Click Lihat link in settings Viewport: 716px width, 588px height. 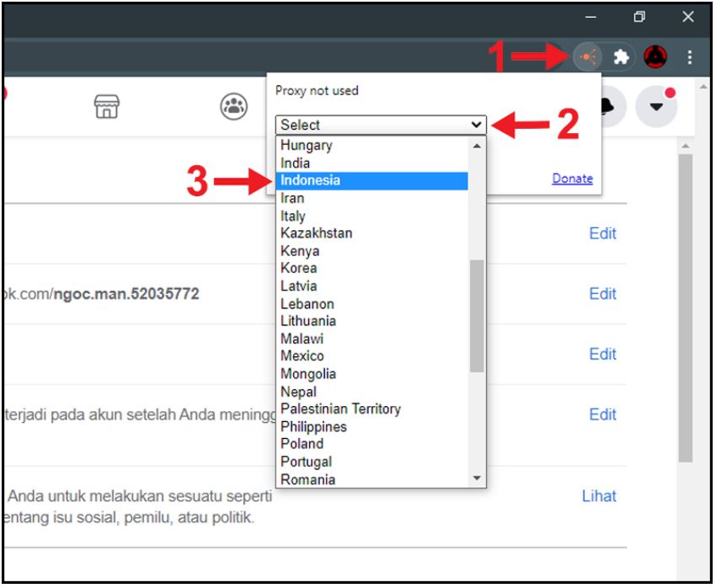599,496
